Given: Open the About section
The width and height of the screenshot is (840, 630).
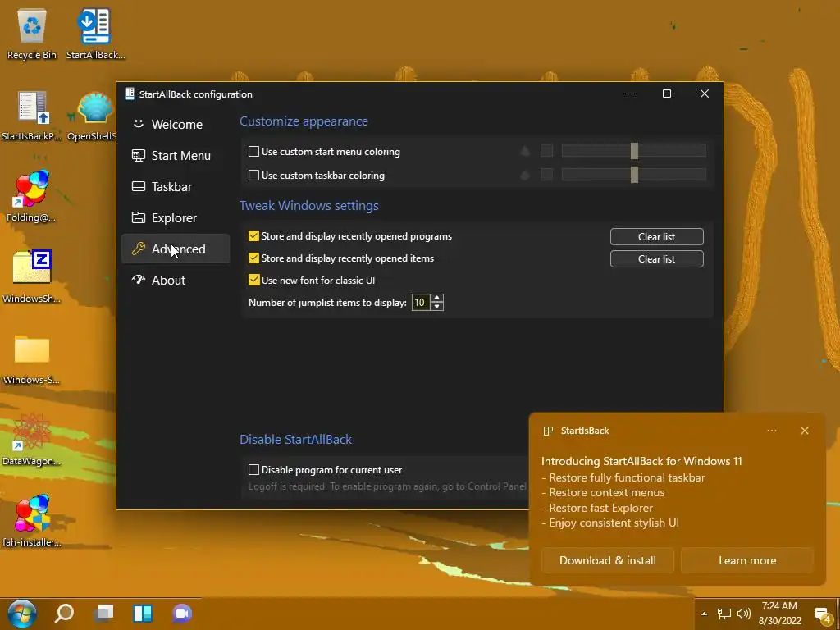Looking at the screenshot, I should click(x=176, y=280).
